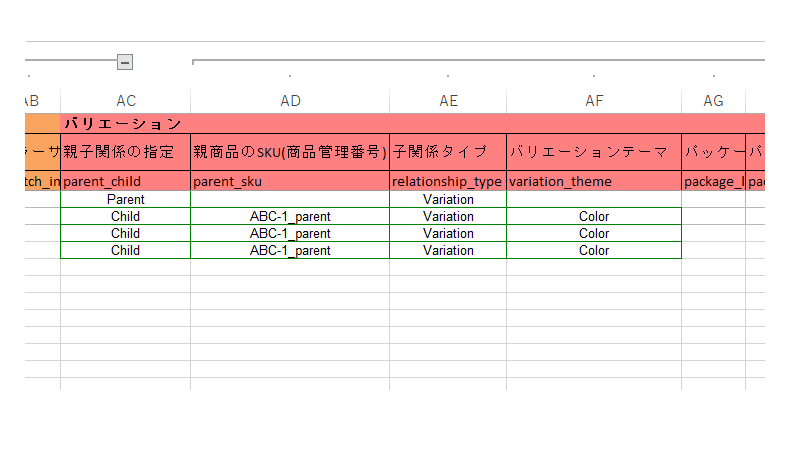
Task: Select the バリエーションテーマ header cell
Action: 594,152
